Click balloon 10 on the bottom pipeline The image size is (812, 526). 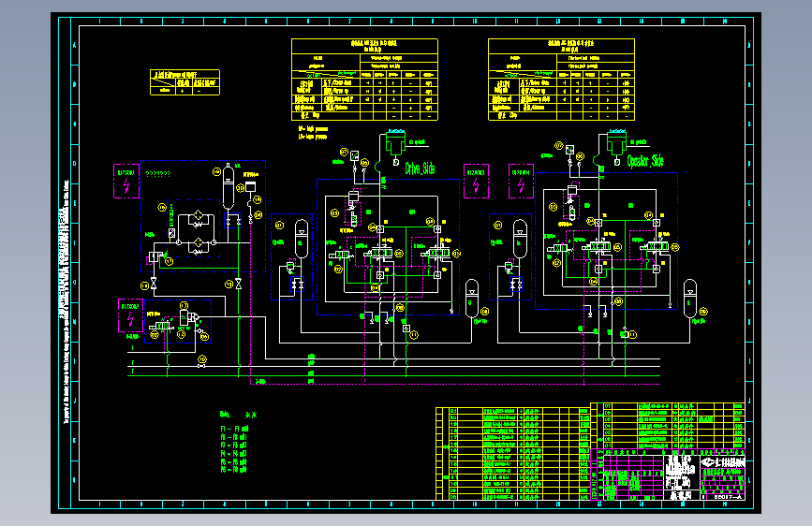tap(202, 358)
